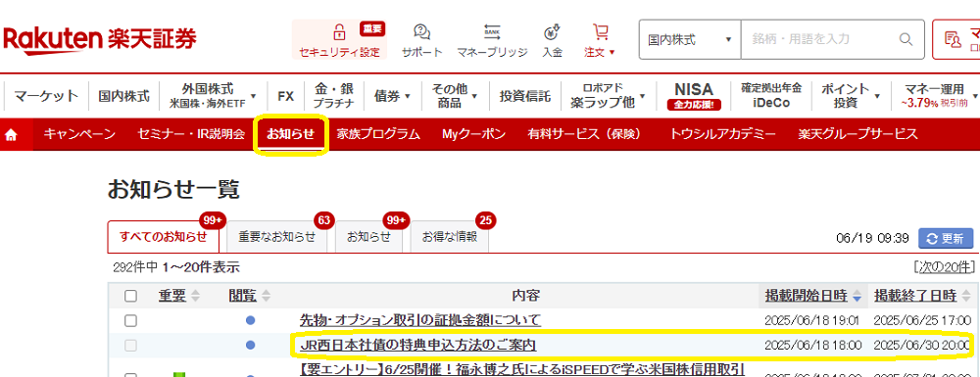Screen dimensions: 980x377
Task: Switch to お得な情報 tab
Action: tap(450, 237)
